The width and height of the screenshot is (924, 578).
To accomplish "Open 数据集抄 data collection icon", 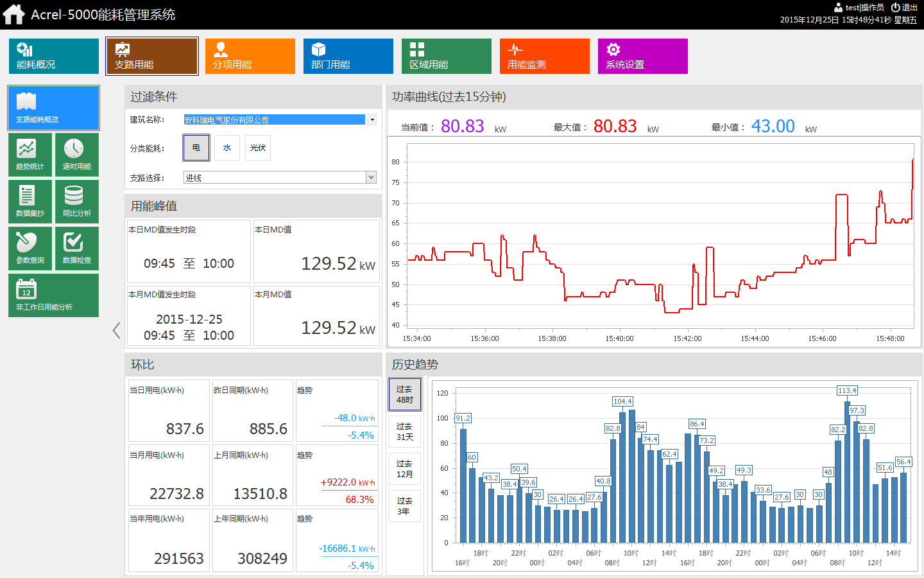I will click(x=30, y=201).
